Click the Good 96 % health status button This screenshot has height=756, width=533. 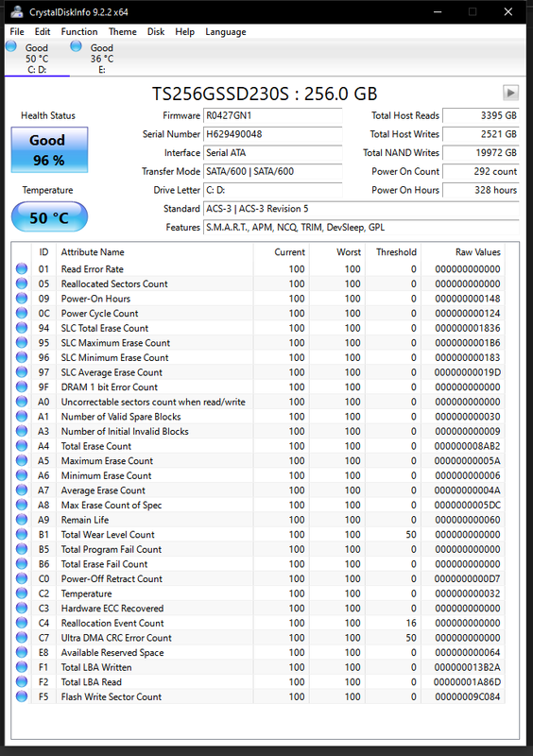[49, 150]
